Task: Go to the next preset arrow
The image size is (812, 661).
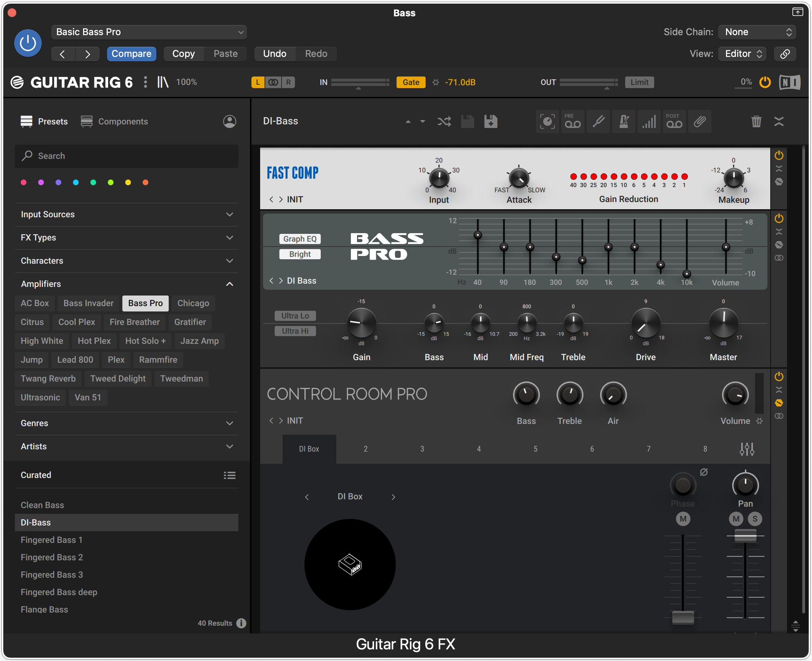Action: coord(88,54)
